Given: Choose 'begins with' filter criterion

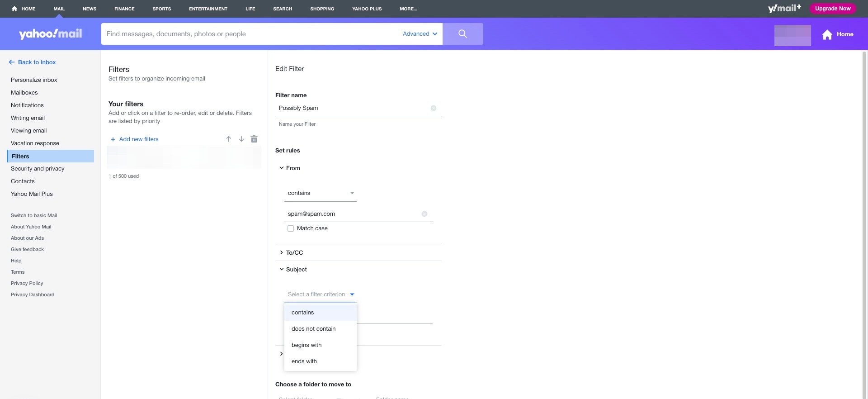Looking at the screenshot, I should tap(307, 345).
